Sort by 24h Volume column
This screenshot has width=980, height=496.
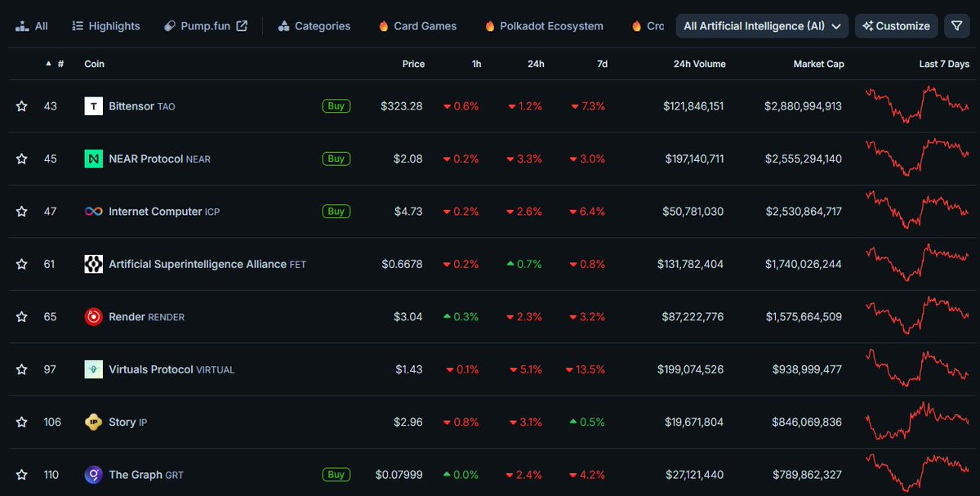tap(699, 64)
